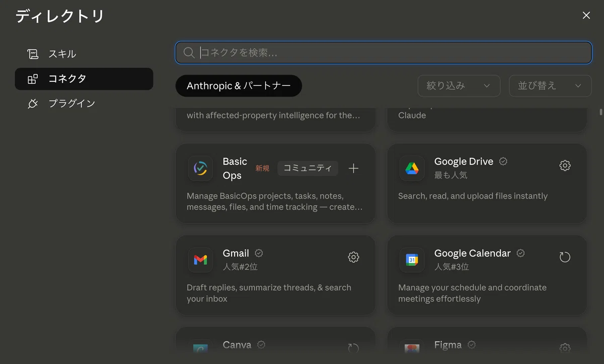Open the スキル section in sidebar
The height and width of the screenshot is (364, 604).
point(84,54)
